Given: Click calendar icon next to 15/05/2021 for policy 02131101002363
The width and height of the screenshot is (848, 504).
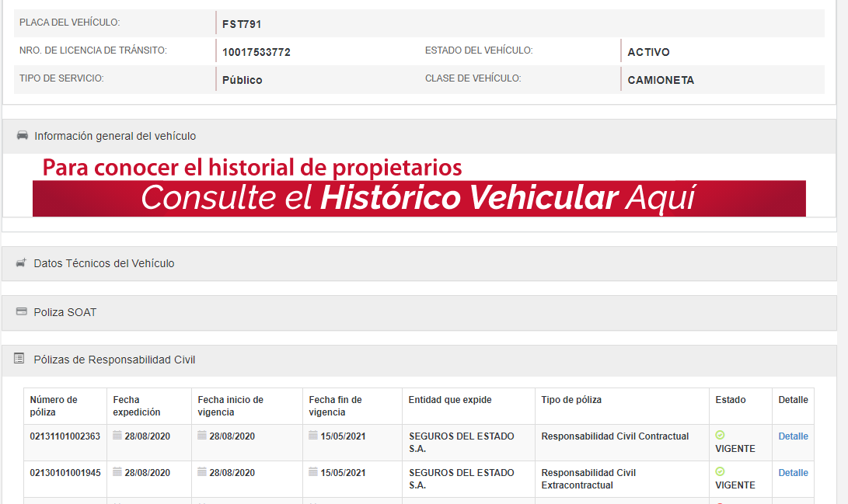Looking at the screenshot, I should pos(313,436).
